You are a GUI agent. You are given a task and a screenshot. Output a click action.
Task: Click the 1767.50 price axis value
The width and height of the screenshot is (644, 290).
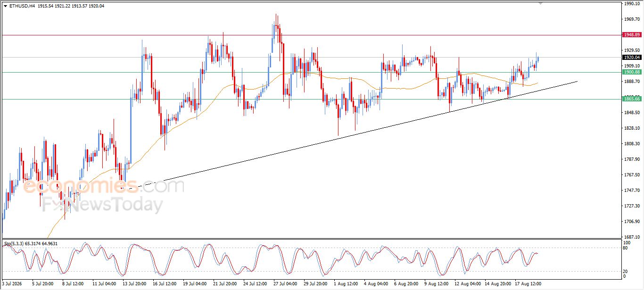[x=632, y=175]
